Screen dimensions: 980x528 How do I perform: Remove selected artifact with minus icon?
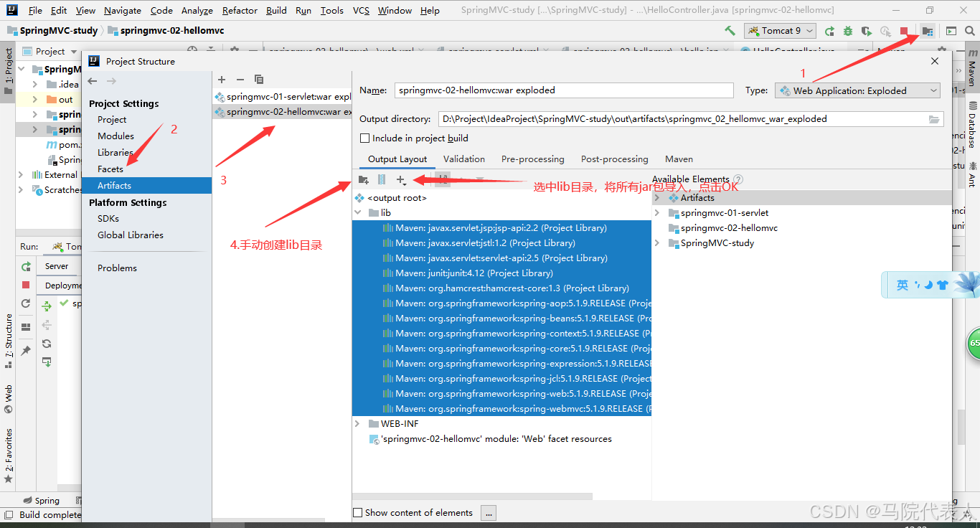click(x=240, y=80)
